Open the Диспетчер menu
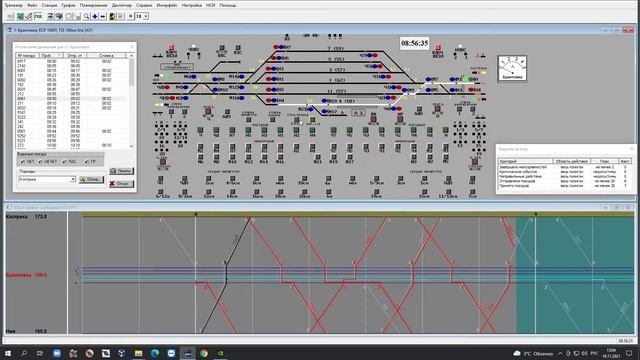The image size is (640, 360). tap(122, 5)
